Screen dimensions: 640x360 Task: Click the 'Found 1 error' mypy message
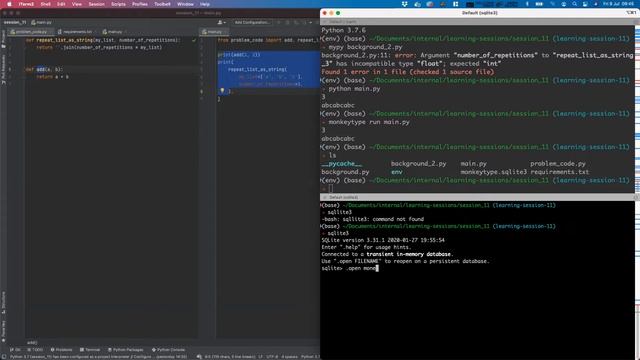(407, 72)
